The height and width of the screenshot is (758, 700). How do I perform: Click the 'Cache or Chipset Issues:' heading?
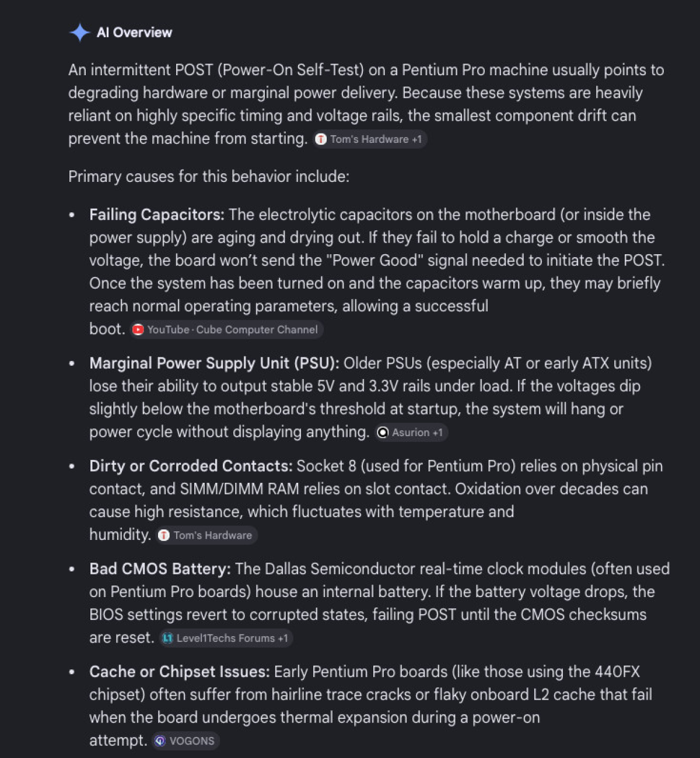(x=179, y=672)
